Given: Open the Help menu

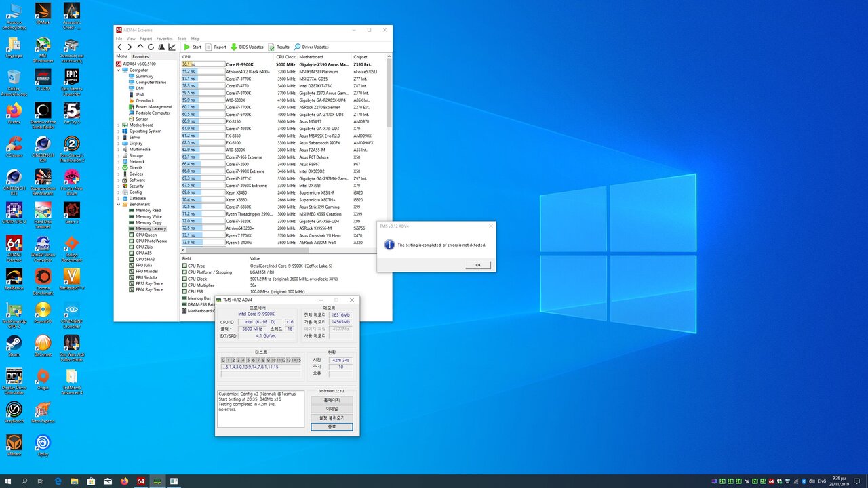Looking at the screenshot, I should point(195,39).
